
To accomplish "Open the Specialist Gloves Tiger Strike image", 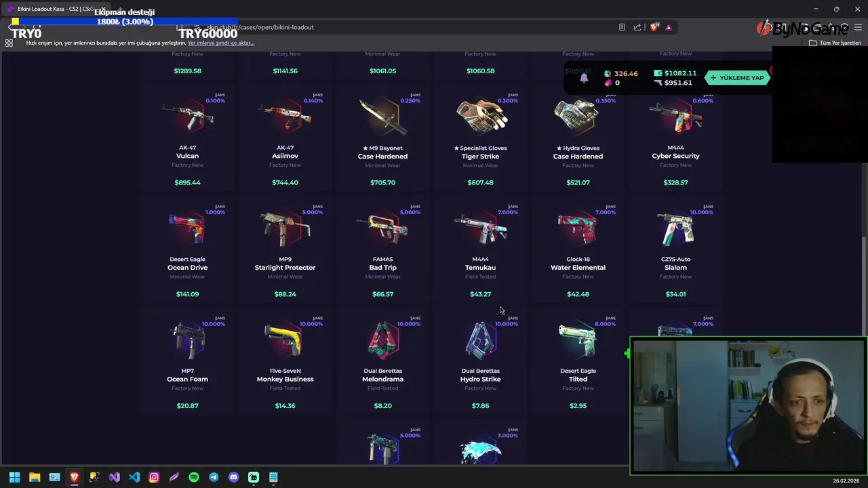I will (481, 117).
